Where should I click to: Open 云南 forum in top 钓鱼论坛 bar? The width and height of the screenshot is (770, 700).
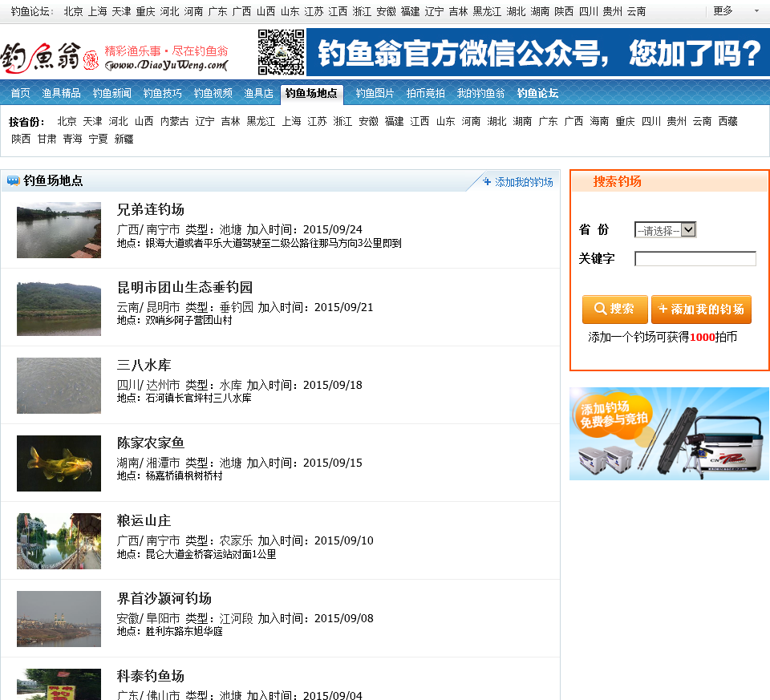click(x=636, y=11)
